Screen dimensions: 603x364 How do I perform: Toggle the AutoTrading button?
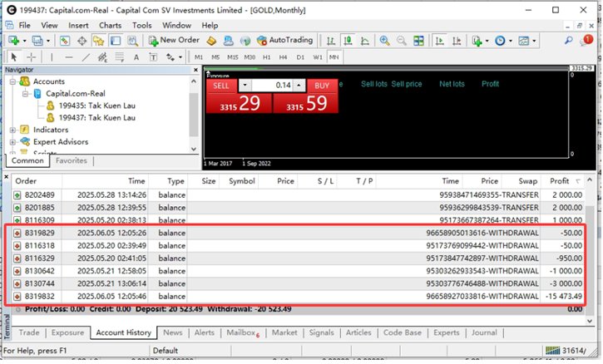[x=284, y=40]
